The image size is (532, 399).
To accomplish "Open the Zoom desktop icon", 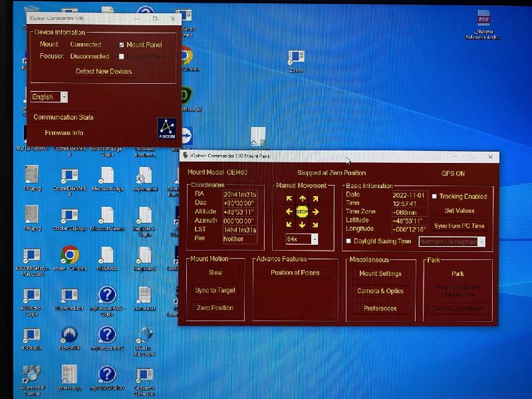I will pos(296,61).
